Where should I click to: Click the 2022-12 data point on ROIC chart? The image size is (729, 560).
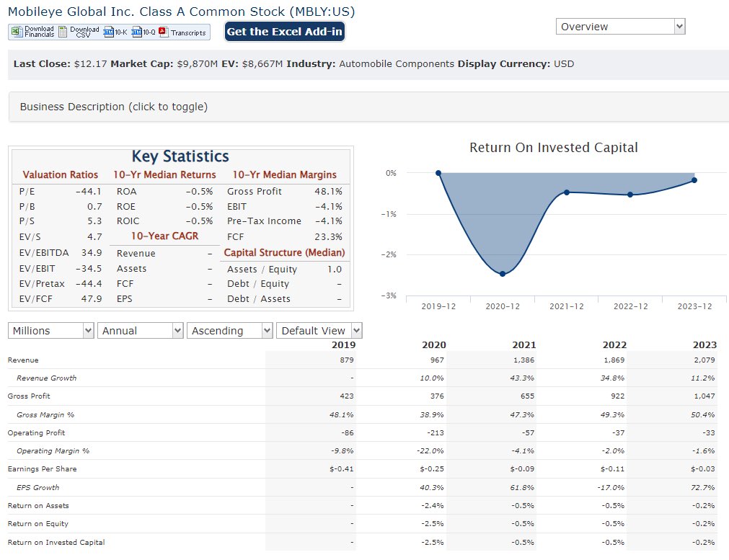[x=630, y=195]
